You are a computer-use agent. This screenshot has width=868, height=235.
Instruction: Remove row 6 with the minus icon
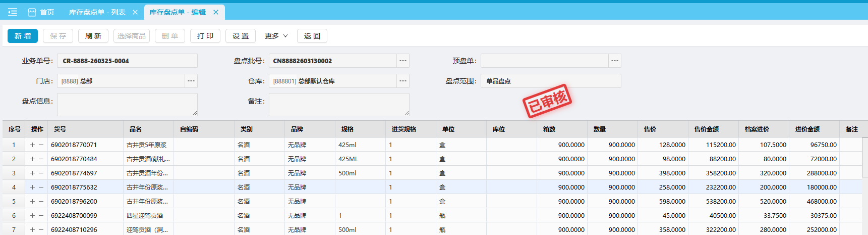click(41, 216)
